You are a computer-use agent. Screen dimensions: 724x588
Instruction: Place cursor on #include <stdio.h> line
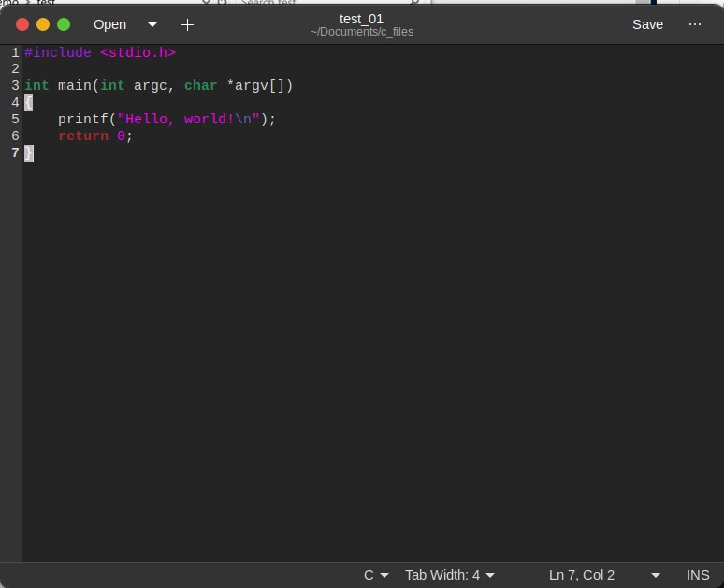[x=100, y=52]
